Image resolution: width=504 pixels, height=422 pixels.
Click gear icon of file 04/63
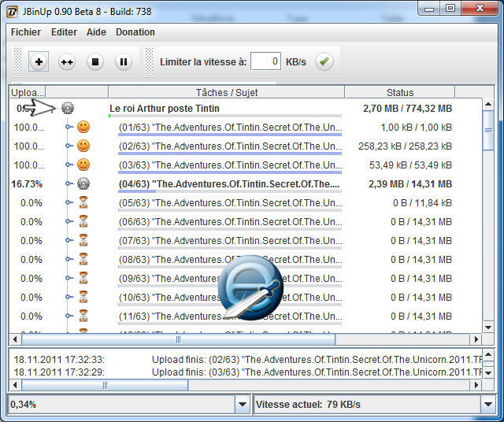83,184
